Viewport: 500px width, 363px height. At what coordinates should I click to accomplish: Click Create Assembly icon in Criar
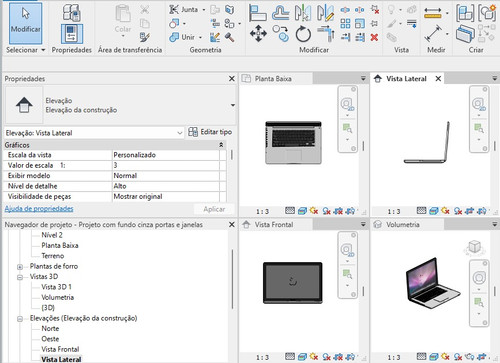(x=465, y=13)
